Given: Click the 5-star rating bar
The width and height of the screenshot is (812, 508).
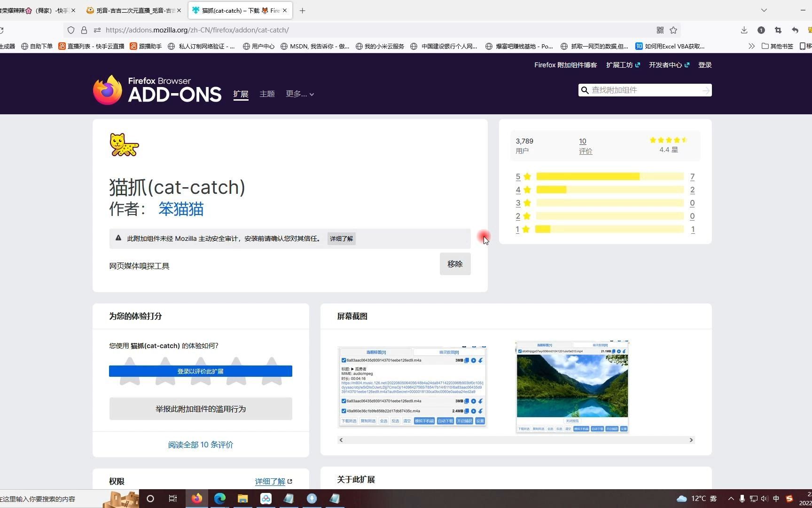Looking at the screenshot, I should [610, 176].
